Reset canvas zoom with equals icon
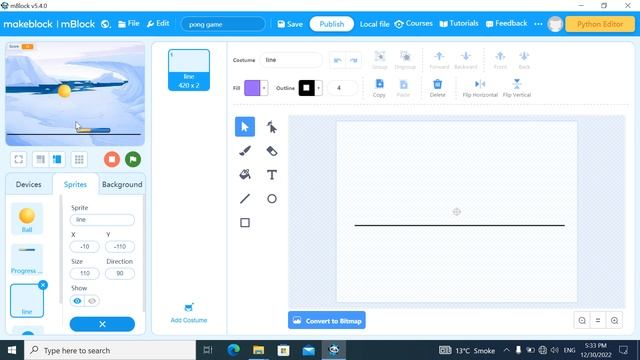 (598, 321)
